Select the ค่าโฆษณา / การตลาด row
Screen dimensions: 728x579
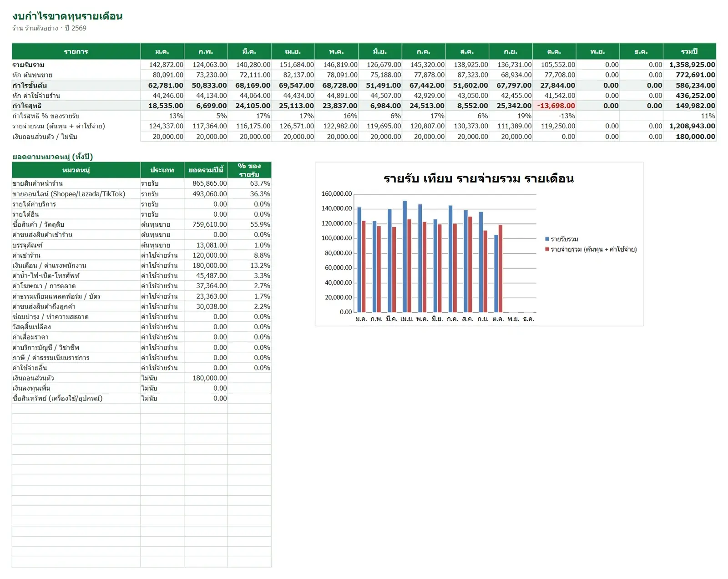pos(142,286)
